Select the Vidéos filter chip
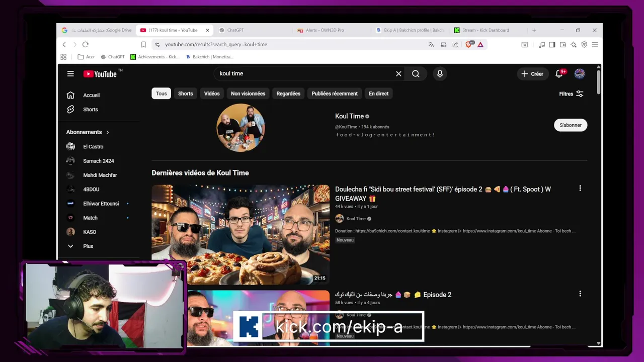This screenshot has height=362, width=644. pos(212,94)
